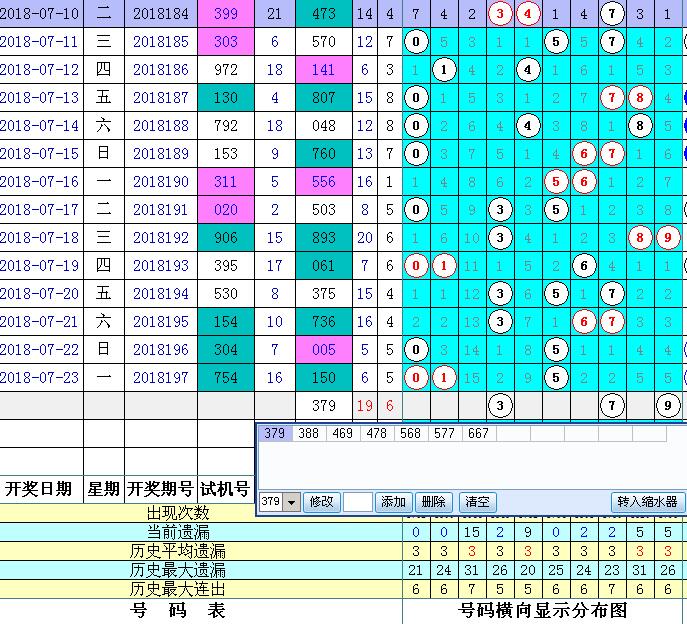Click red circled 9 in row 2018-07-18
The height and width of the screenshot is (624, 687).
click(x=668, y=238)
